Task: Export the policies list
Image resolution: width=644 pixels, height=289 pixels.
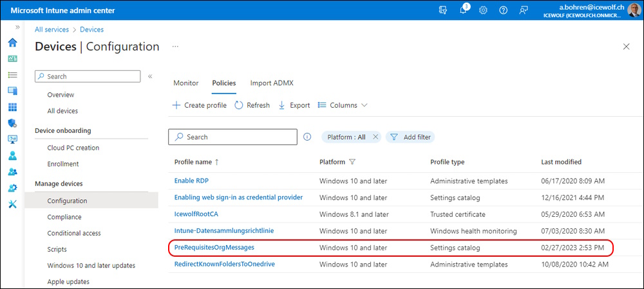Action: 294,105
